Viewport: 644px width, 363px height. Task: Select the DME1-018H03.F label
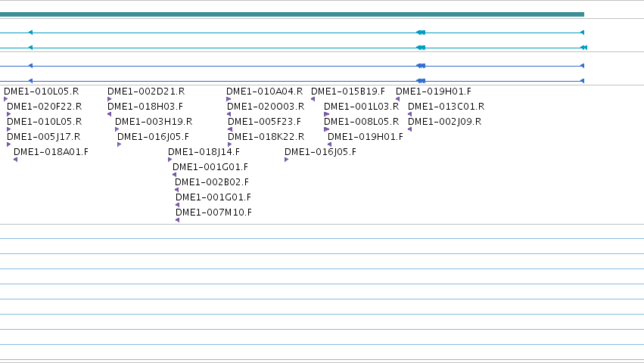[145, 107]
